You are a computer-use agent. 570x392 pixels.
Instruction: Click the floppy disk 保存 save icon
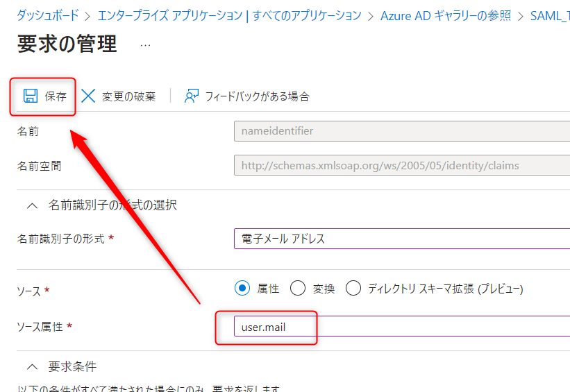pos(31,96)
